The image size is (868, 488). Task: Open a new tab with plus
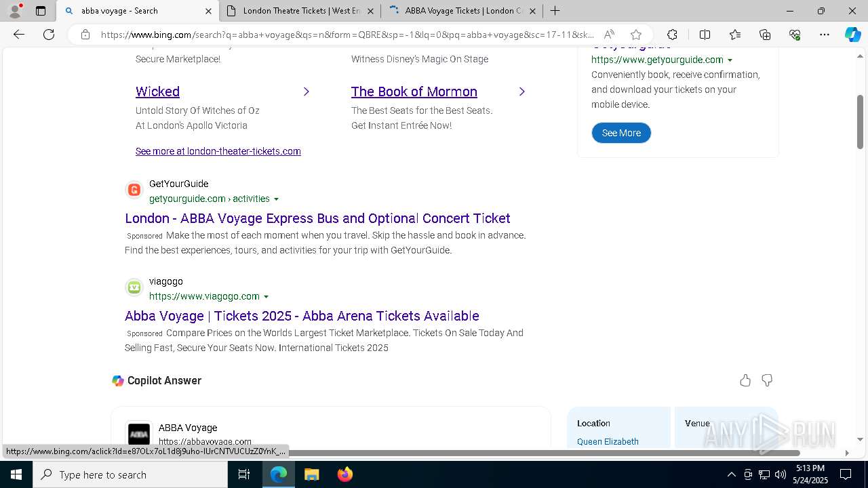tap(555, 11)
